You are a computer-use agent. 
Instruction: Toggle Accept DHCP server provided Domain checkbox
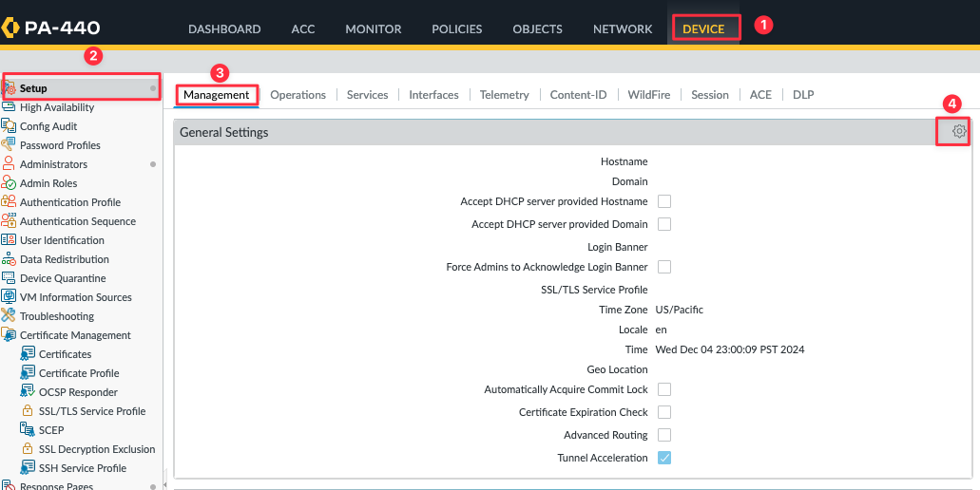[x=664, y=224]
